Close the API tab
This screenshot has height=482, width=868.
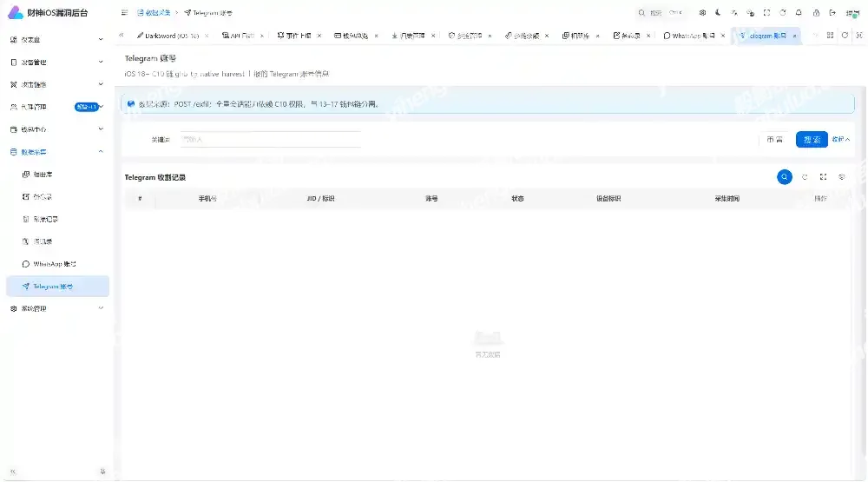click(262, 36)
